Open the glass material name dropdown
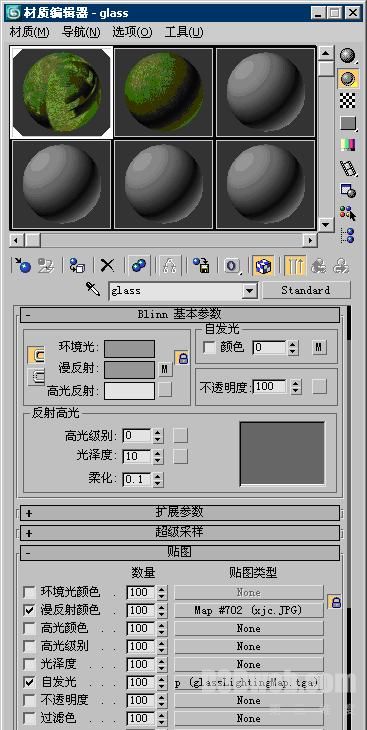The image size is (367, 730). (x=250, y=291)
